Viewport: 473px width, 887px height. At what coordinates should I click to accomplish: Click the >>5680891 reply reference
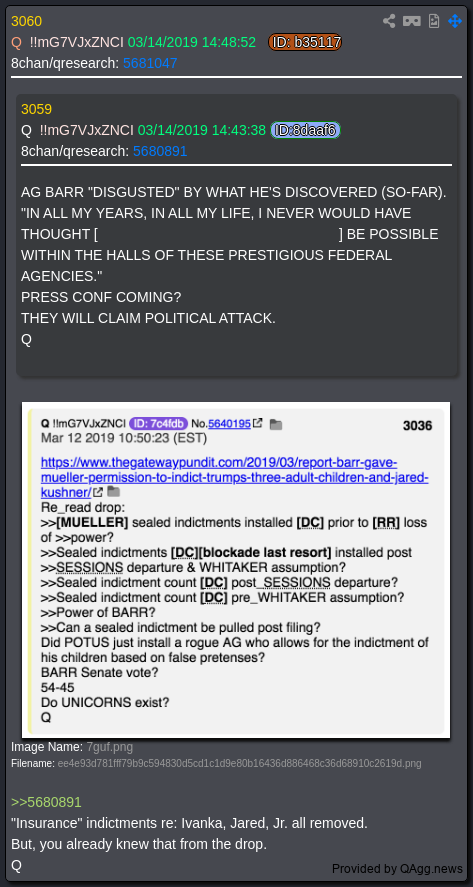click(46, 802)
